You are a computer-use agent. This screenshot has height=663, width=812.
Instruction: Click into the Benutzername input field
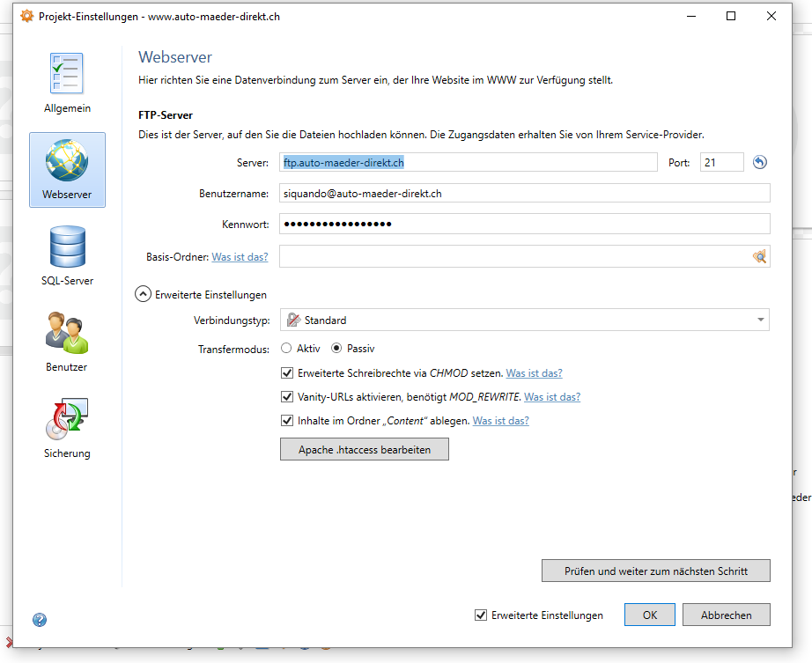524,193
